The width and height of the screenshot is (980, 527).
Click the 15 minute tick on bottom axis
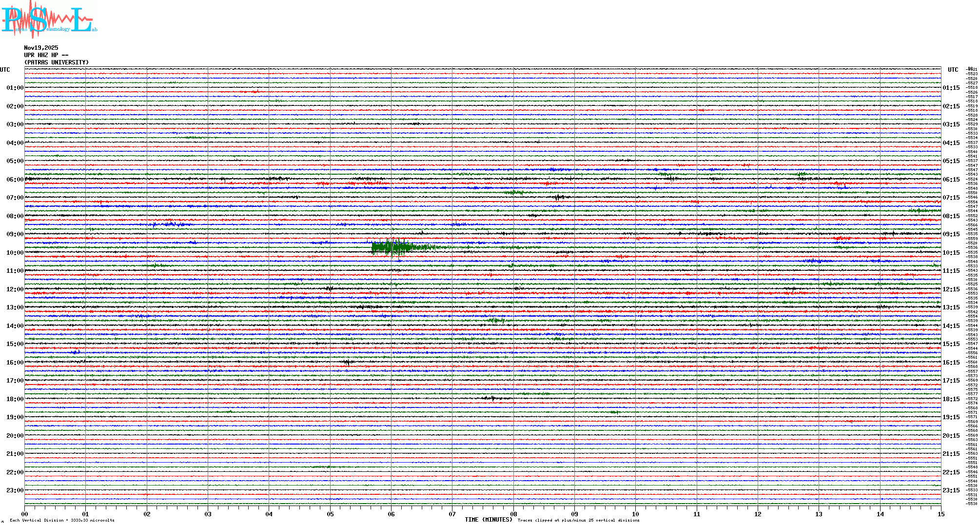click(x=941, y=514)
